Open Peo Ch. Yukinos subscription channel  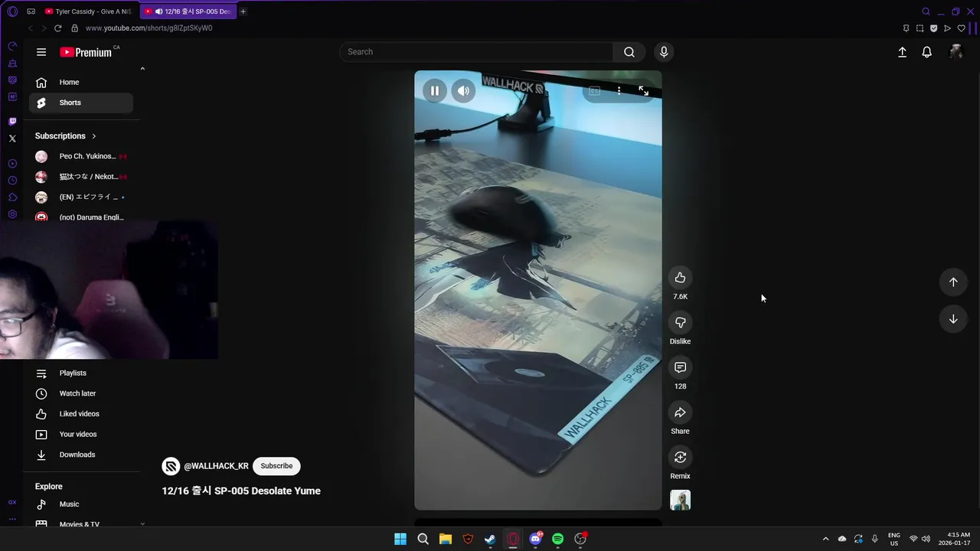coord(81,156)
